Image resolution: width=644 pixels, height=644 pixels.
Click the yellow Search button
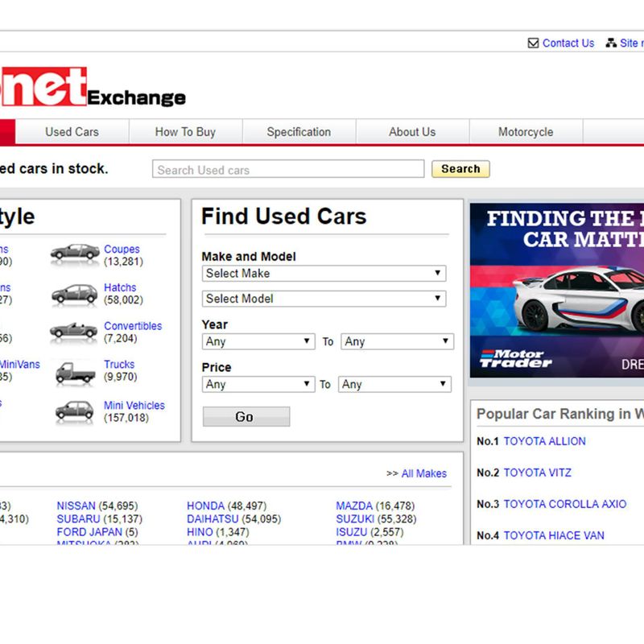coord(460,169)
